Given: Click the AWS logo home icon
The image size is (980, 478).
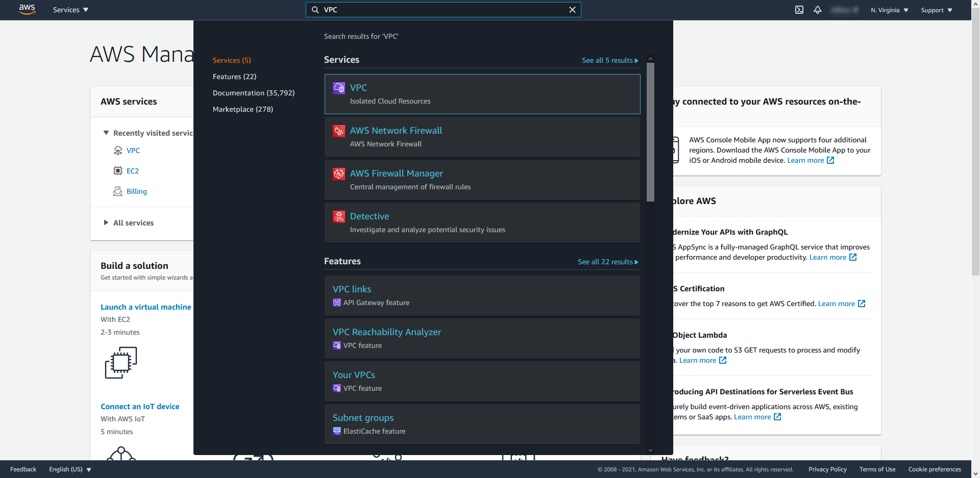Looking at the screenshot, I should click(x=27, y=10).
